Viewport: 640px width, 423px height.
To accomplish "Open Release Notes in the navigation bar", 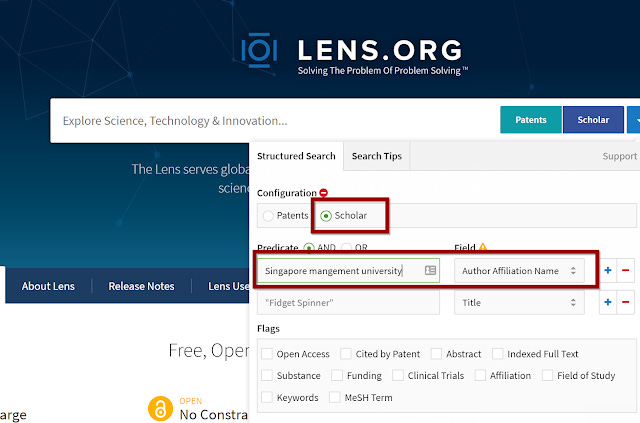I will coord(141,286).
